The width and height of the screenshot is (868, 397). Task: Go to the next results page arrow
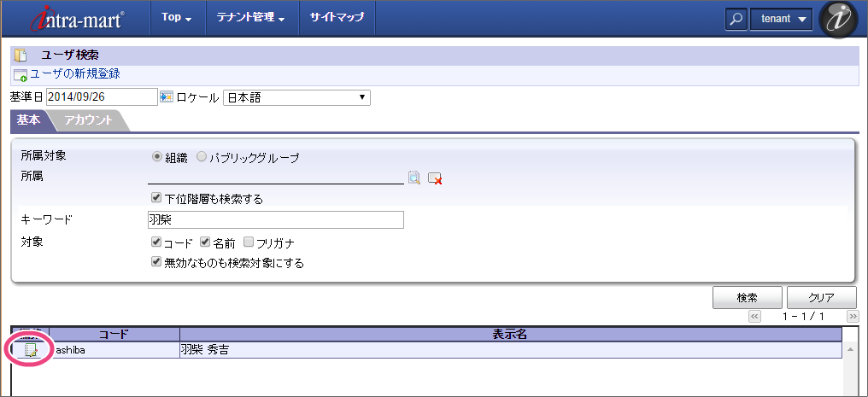click(x=852, y=317)
